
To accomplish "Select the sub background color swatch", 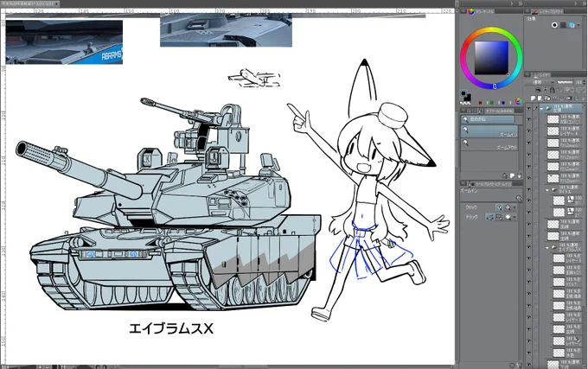I will [468, 99].
